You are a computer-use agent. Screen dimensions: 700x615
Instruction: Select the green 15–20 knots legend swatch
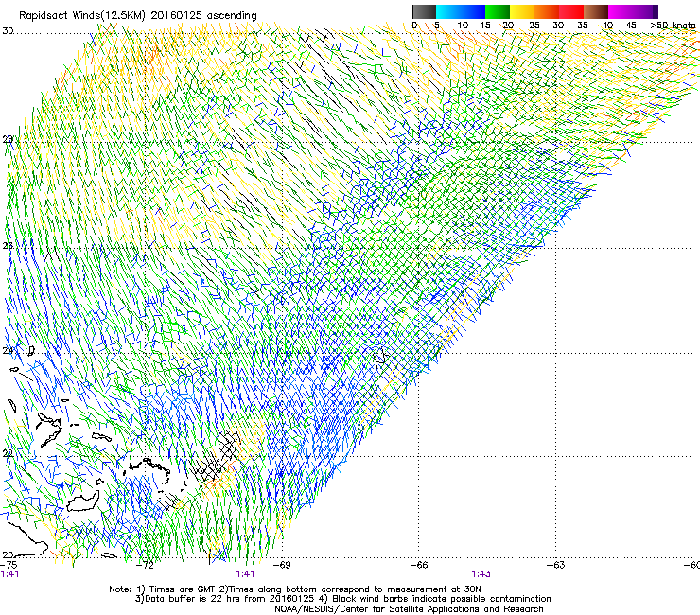[x=498, y=11]
